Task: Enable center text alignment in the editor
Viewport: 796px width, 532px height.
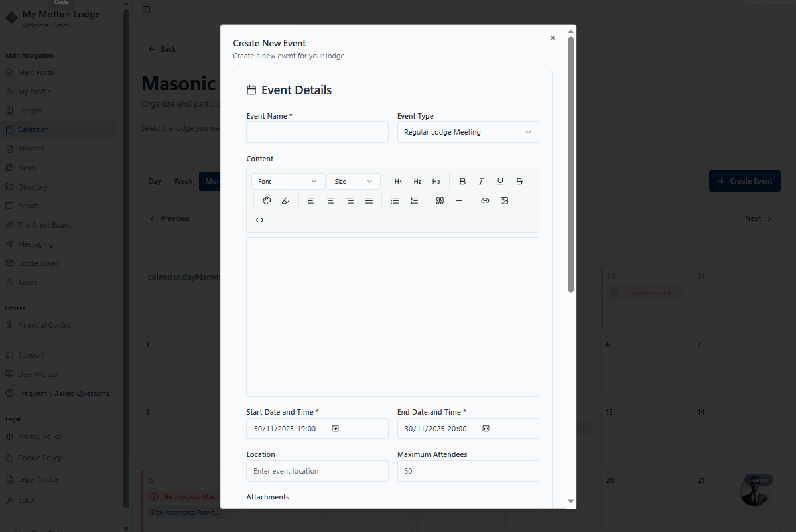Action: coord(330,200)
